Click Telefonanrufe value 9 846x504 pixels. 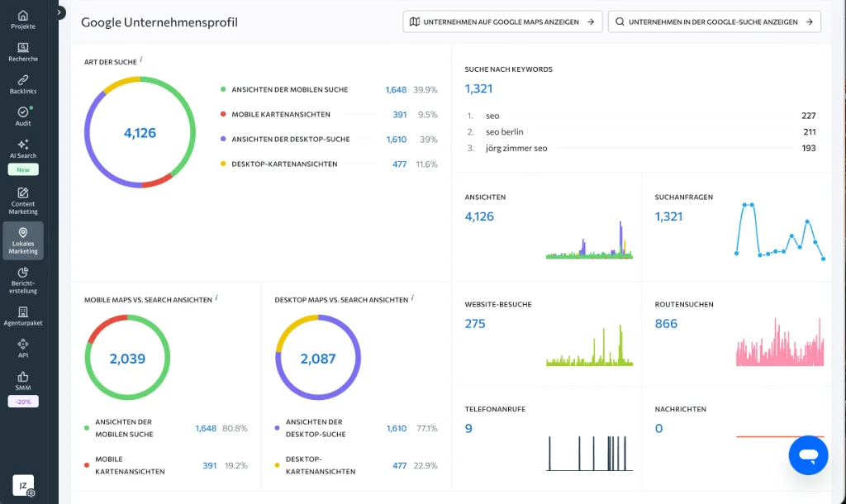coord(468,429)
